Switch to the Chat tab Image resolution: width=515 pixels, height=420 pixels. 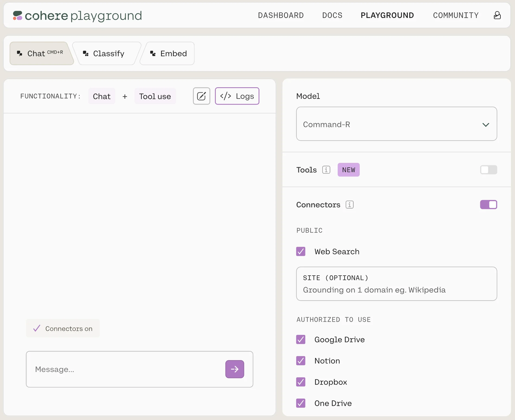41,53
